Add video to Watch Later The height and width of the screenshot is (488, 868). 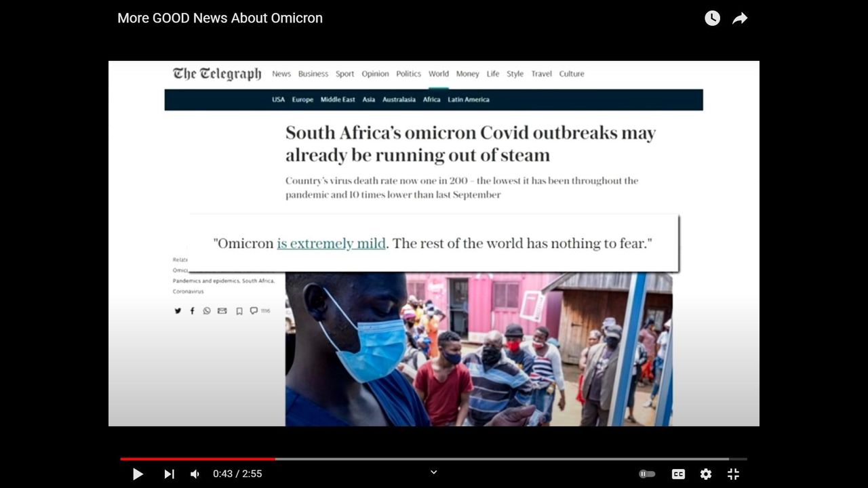click(712, 18)
